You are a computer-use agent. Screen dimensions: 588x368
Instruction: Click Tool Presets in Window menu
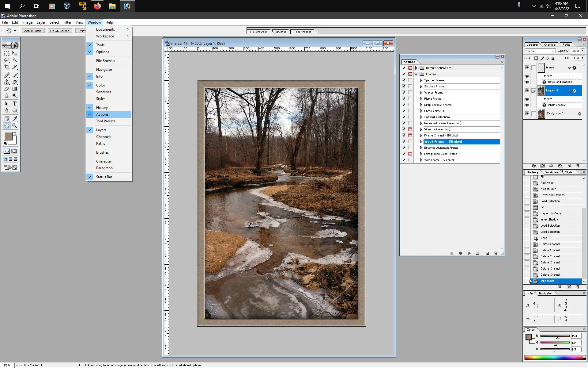105,121
